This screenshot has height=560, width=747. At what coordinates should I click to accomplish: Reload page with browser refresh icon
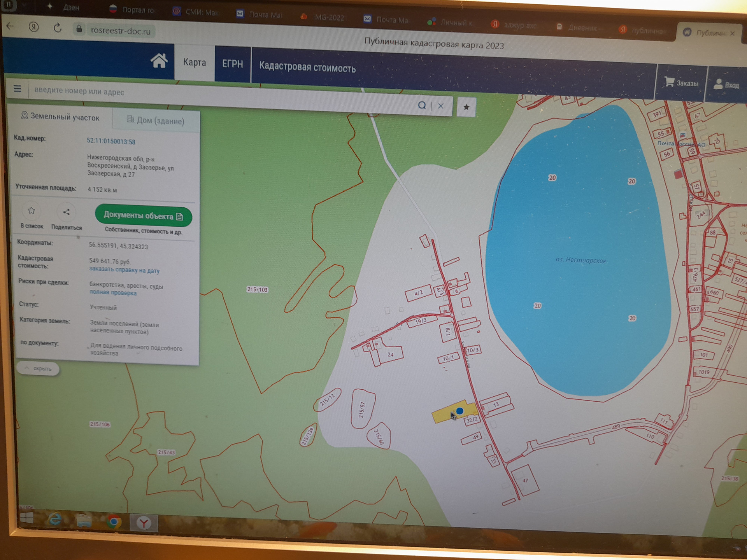[x=58, y=28]
